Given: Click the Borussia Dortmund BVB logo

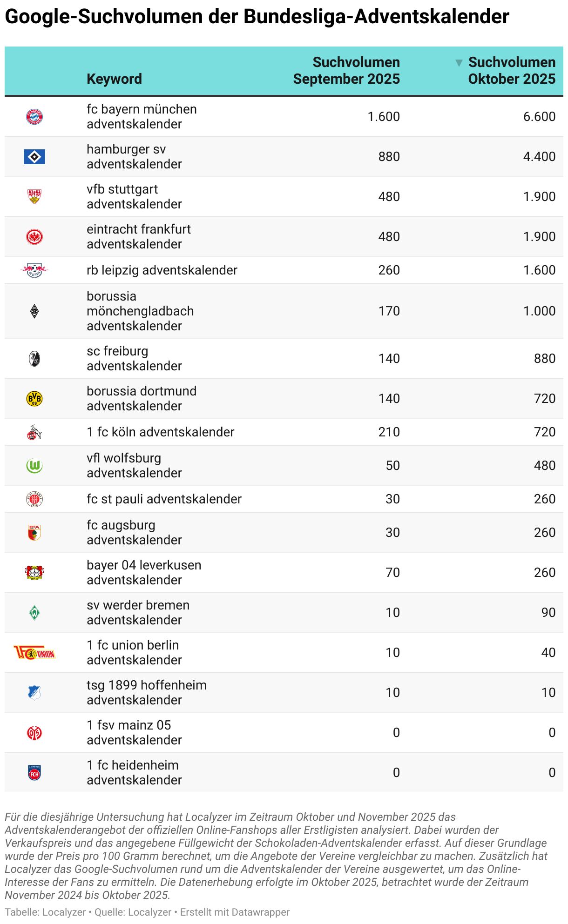Looking at the screenshot, I should coord(34,399).
